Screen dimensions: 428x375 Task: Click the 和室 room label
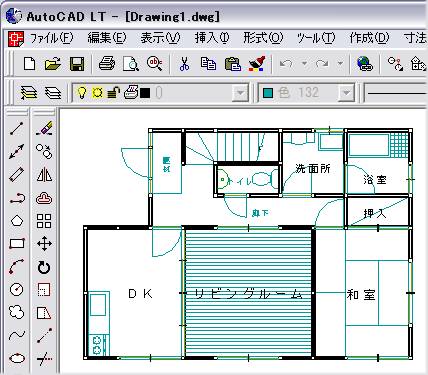pos(361,294)
